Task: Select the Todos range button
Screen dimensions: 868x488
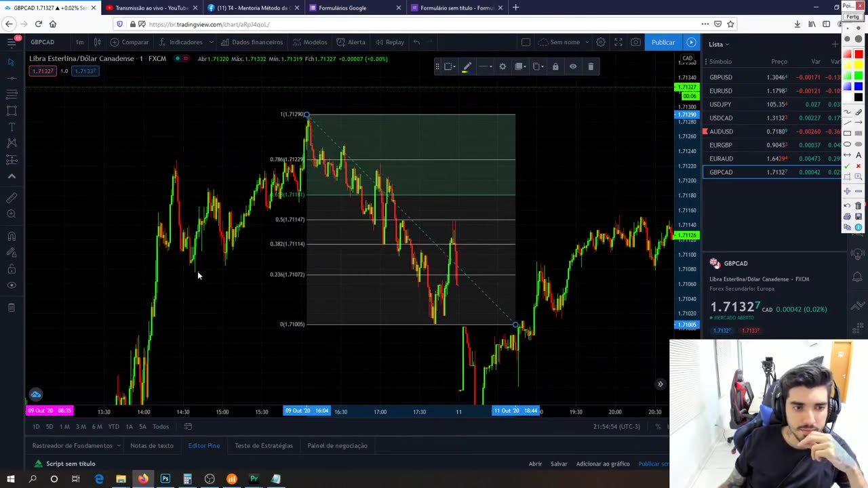Action: [x=161, y=426]
